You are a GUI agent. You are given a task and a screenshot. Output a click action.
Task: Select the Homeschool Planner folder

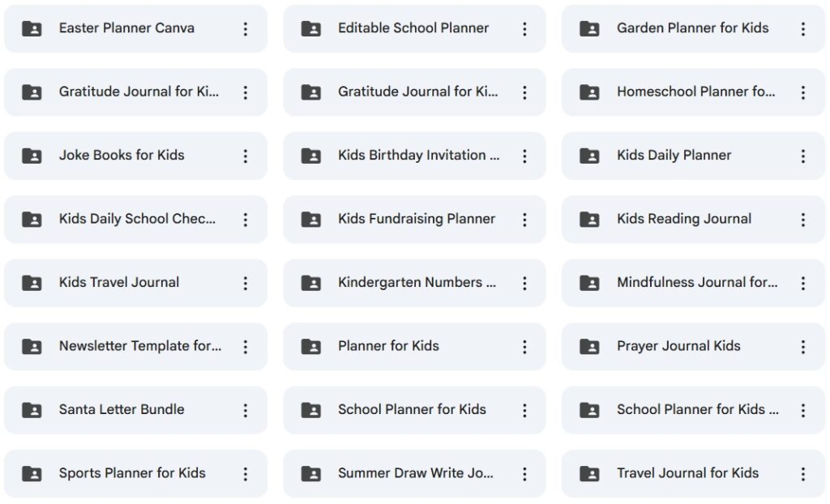[x=695, y=92]
